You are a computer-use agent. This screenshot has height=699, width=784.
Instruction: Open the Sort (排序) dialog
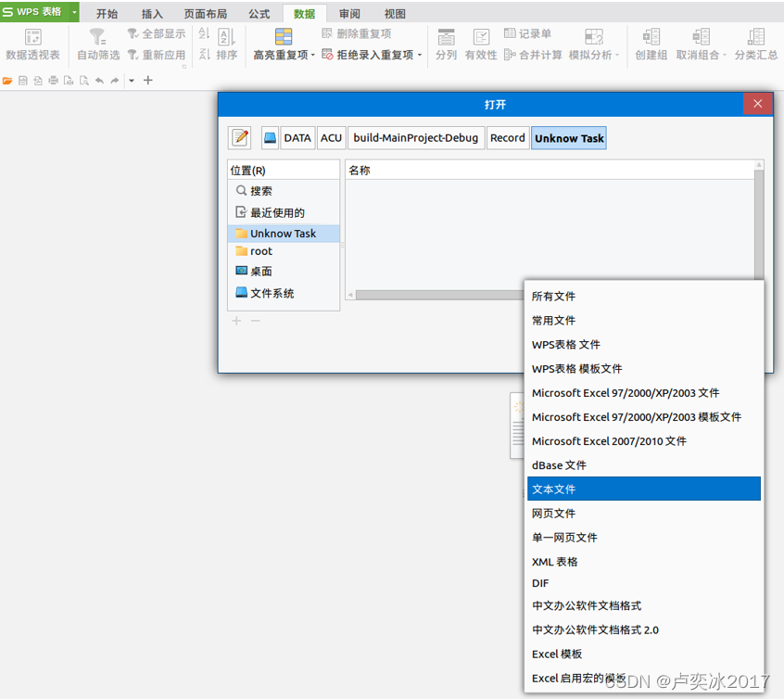(227, 44)
